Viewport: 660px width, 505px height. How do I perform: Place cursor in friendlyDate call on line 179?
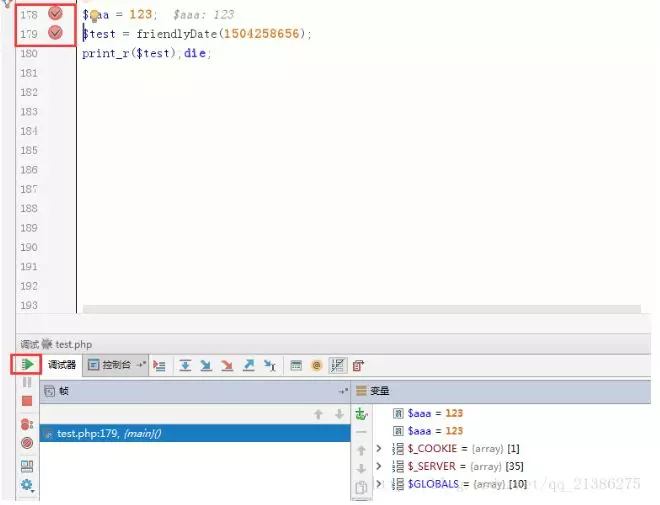tap(224, 34)
